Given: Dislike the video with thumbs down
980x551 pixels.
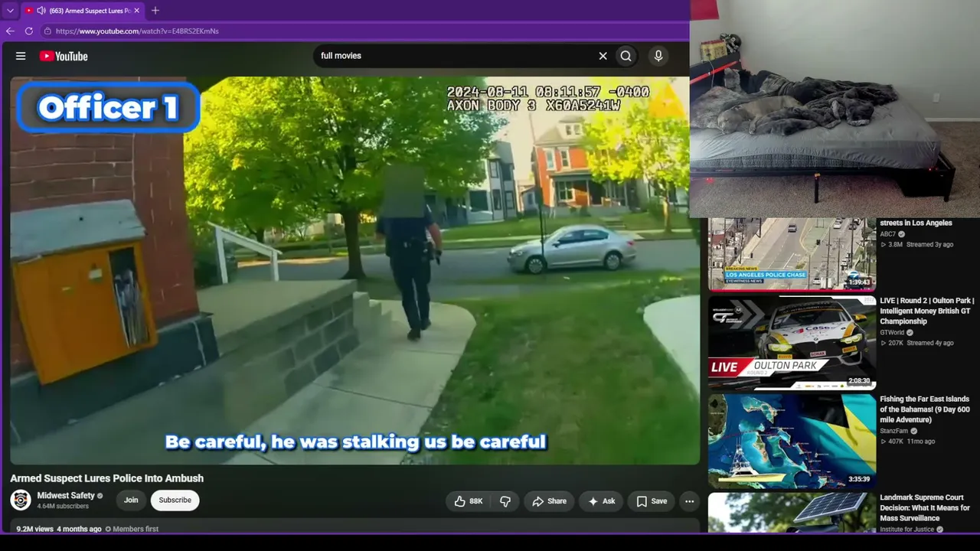Looking at the screenshot, I should point(505,501).
